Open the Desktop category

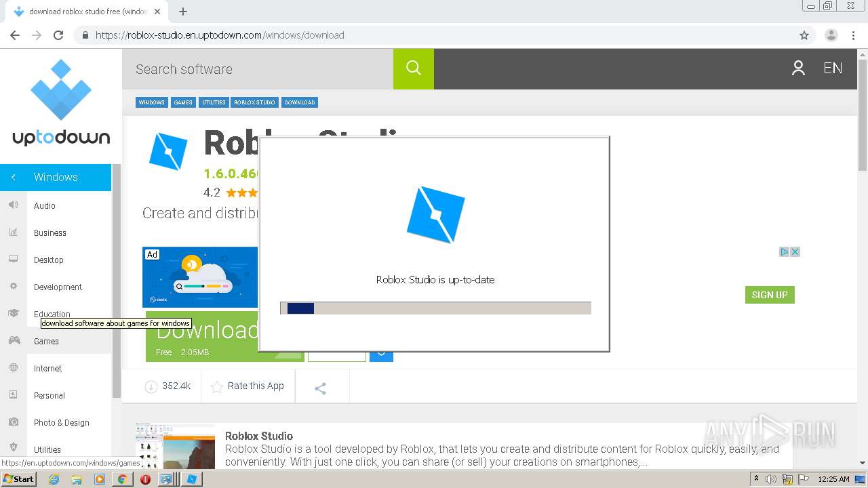click(x=49, y=260)
